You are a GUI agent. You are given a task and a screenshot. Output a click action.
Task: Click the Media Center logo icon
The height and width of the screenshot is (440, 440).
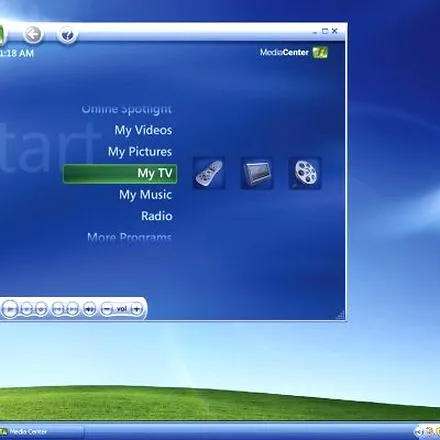[x=320, y=52]
